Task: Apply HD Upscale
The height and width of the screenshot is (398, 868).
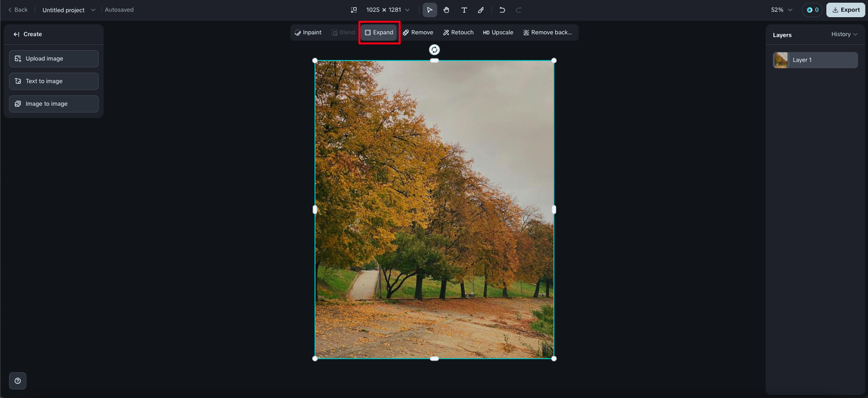Action: (x=498, y=33)
